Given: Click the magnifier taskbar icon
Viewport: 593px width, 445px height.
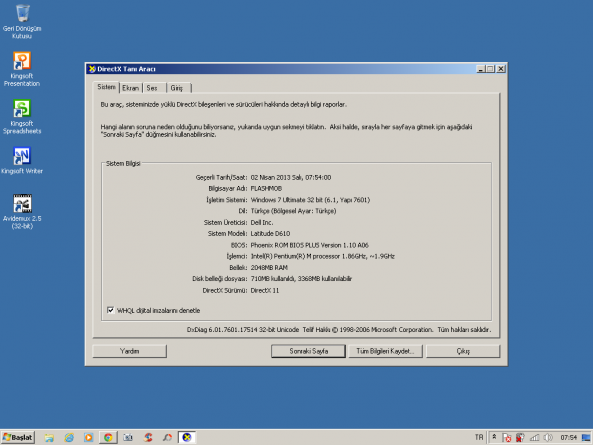Looking at the screenshot, I should pyautogui.click(x=168, y=437).
